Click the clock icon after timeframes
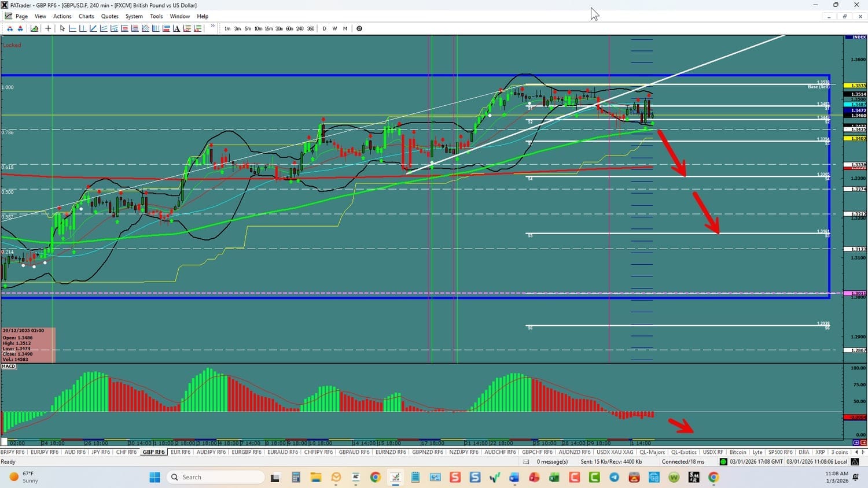 click(359, 28)
